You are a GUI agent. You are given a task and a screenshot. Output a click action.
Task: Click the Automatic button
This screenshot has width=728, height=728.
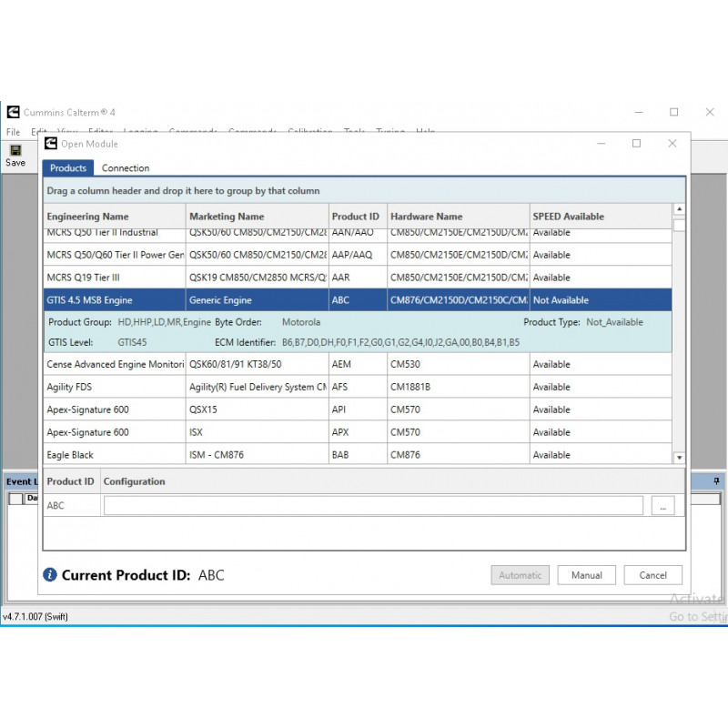click(520, 575)
